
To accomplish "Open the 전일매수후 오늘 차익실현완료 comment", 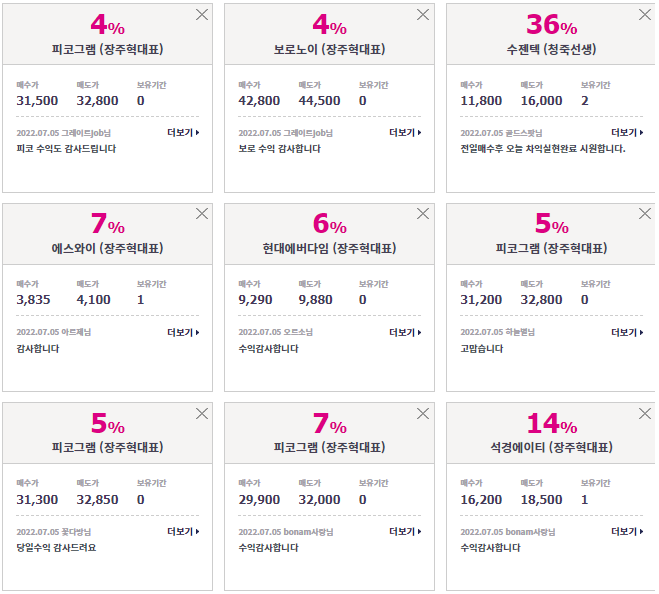I will click(543, 148).
